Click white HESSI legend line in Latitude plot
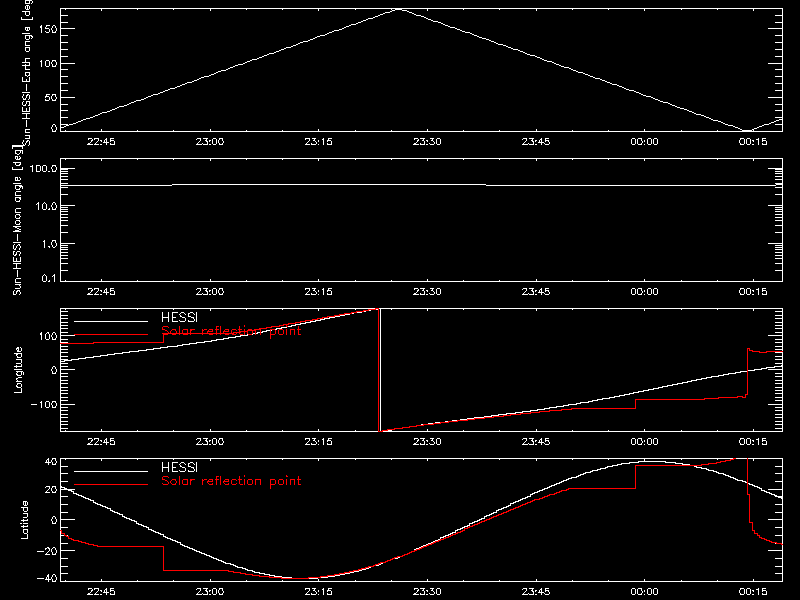Image resolution: width=800 pixels, height=600 pixels. pyautogui.click(x=111, y=471)
